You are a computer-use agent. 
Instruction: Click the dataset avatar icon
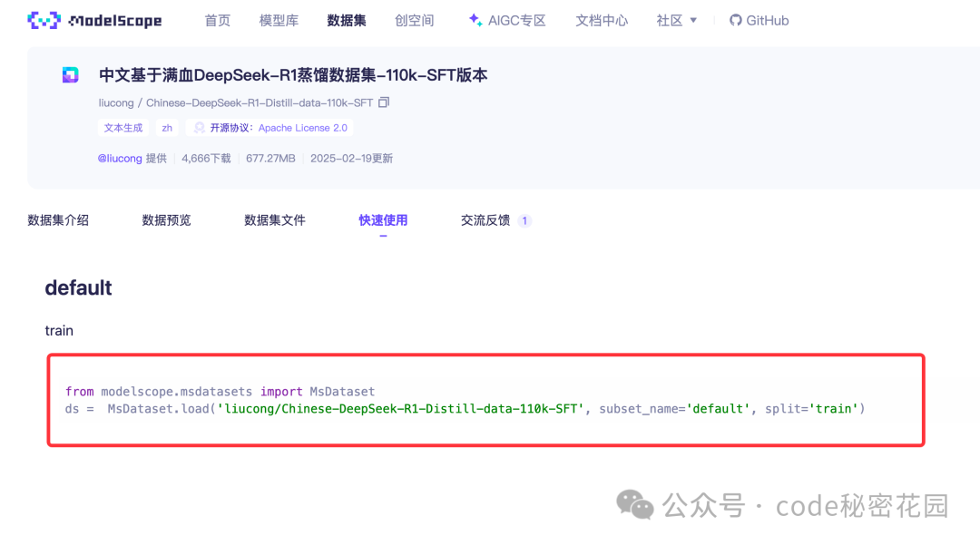[71, 75]
